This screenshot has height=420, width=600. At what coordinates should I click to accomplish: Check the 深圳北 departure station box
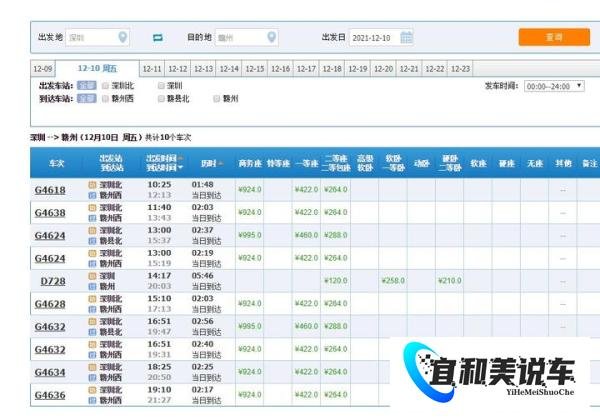coord(105,86)
